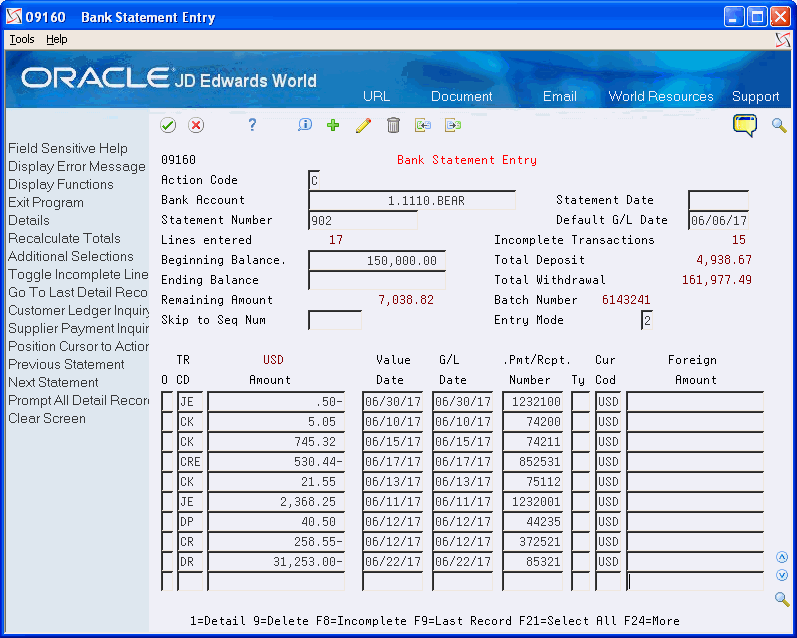Open the yellow chat bubble icon
Screen dimensions: 797x638
click(x=745, y=125)
